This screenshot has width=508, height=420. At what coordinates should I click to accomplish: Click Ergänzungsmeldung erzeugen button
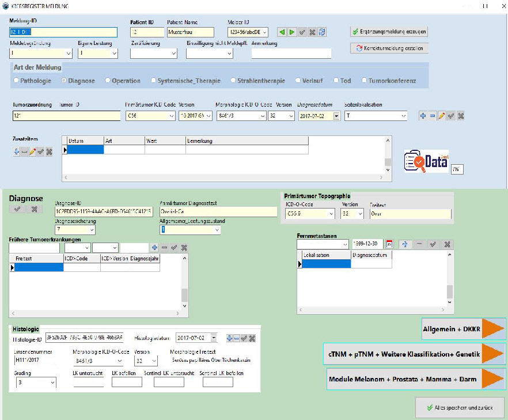388,31
